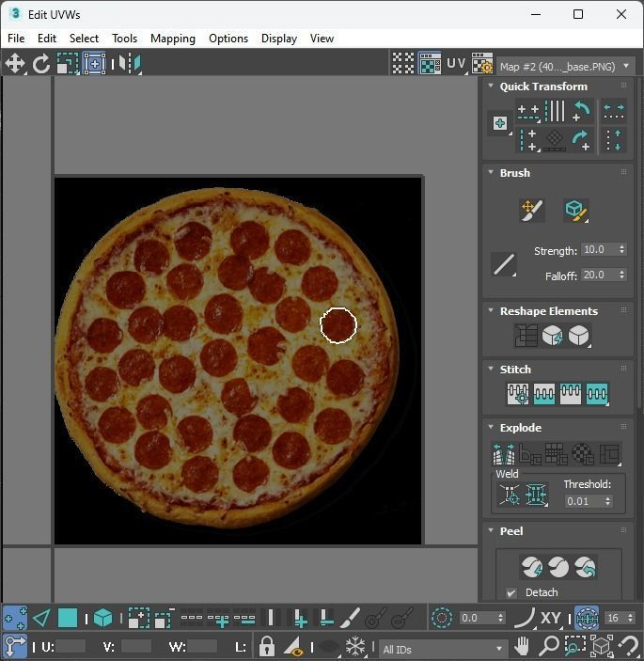Image resolution: width=644 pixels, height=661 pixels.
Task: Select the Zoom magnifier tool
Action: [x=549, y=646]
